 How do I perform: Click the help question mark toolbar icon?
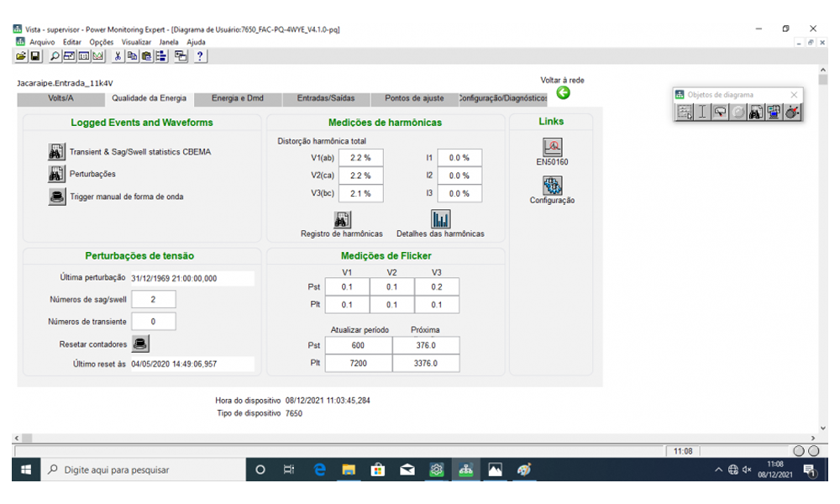[201, 56]
